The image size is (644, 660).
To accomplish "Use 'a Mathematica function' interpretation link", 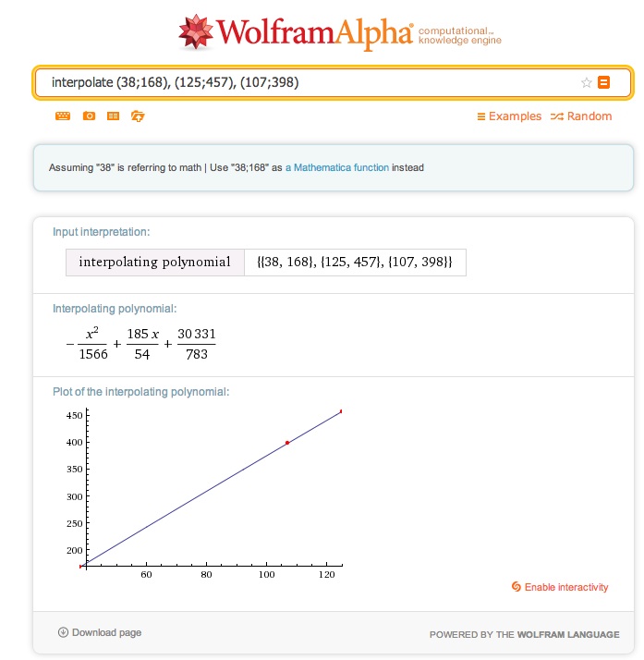I will tap(337, 167).
